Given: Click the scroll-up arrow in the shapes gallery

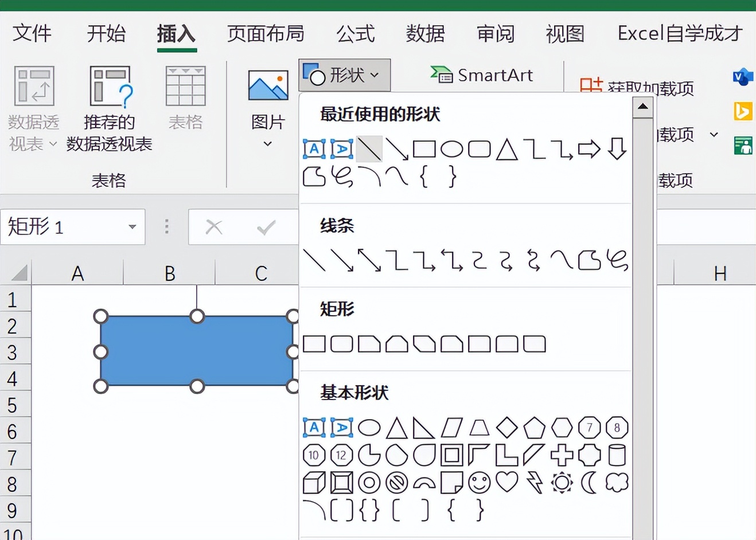Looking at the screenshot, I should pos(643,107).
